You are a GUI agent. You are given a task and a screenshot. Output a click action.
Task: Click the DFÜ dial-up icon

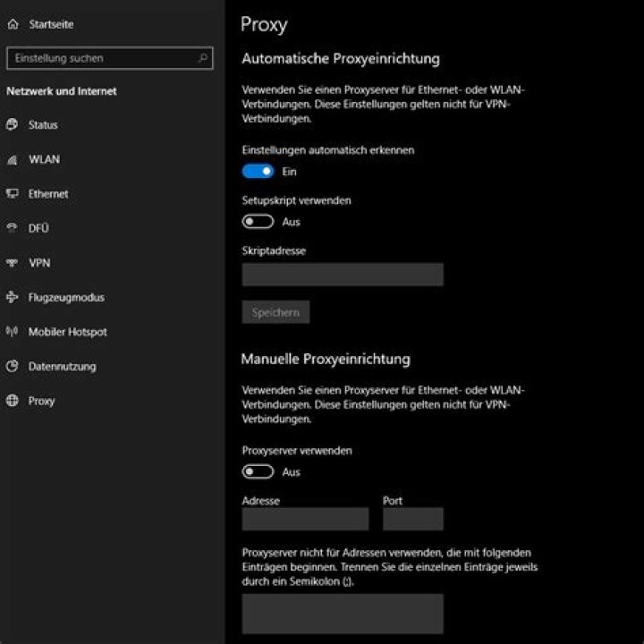click(x=13, y=227)
